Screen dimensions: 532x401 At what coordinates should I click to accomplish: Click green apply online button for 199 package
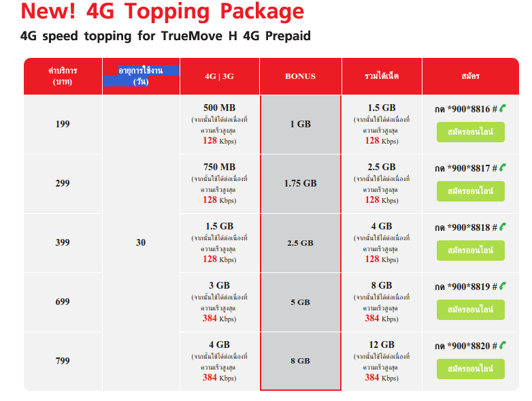pyautogui.click(x=471, y=132)
